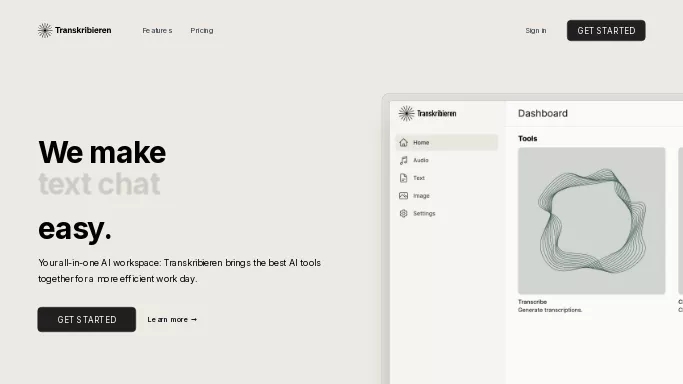Click the Settings label in dashboard sidebar
Screen dimensions: 683x384
pos(424,213)
